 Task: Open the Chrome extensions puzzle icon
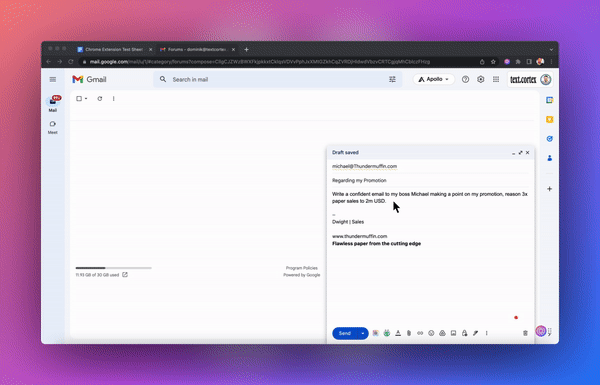(518, 62)
